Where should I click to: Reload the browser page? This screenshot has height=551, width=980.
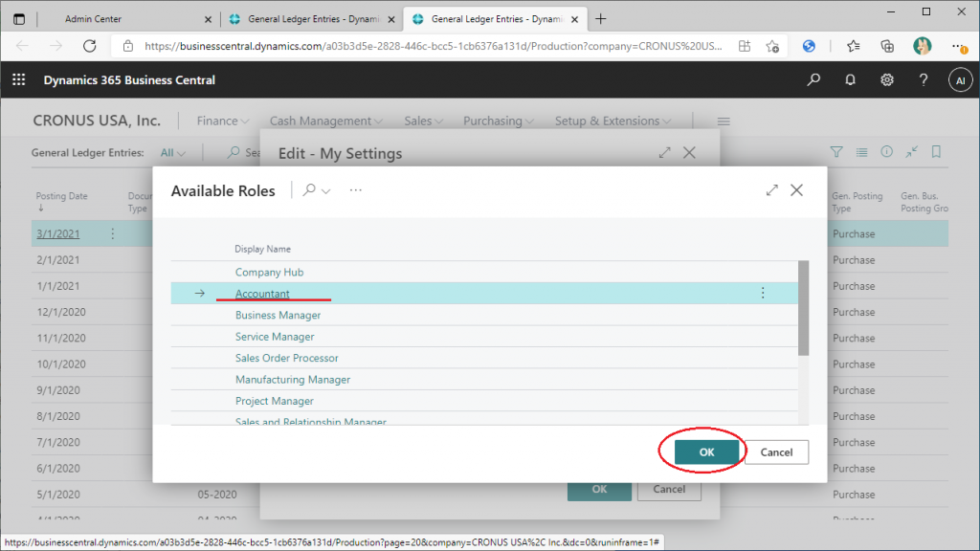pyautogui.click(x=89, y=46)
